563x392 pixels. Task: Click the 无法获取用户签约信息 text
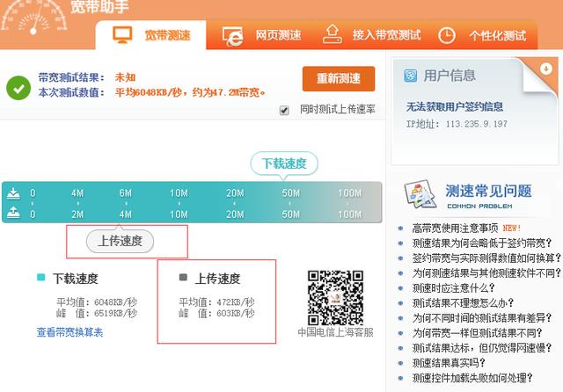point(455,106)
